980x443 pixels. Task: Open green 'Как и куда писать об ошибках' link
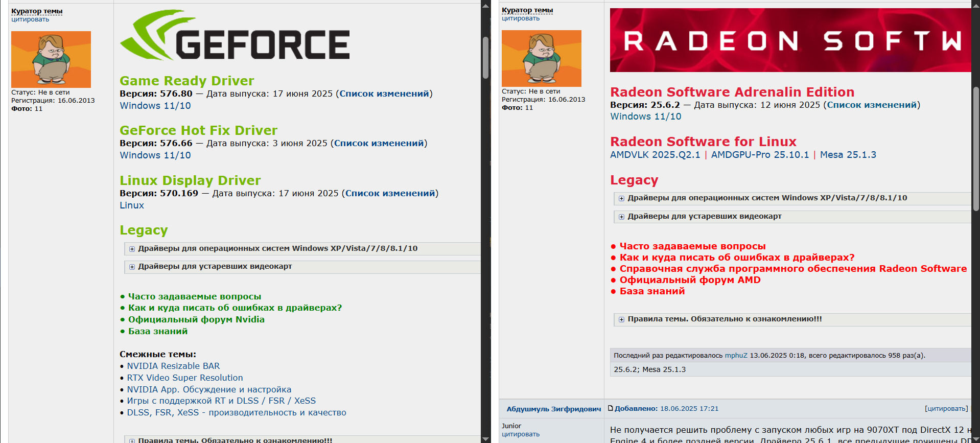[235, 308]
